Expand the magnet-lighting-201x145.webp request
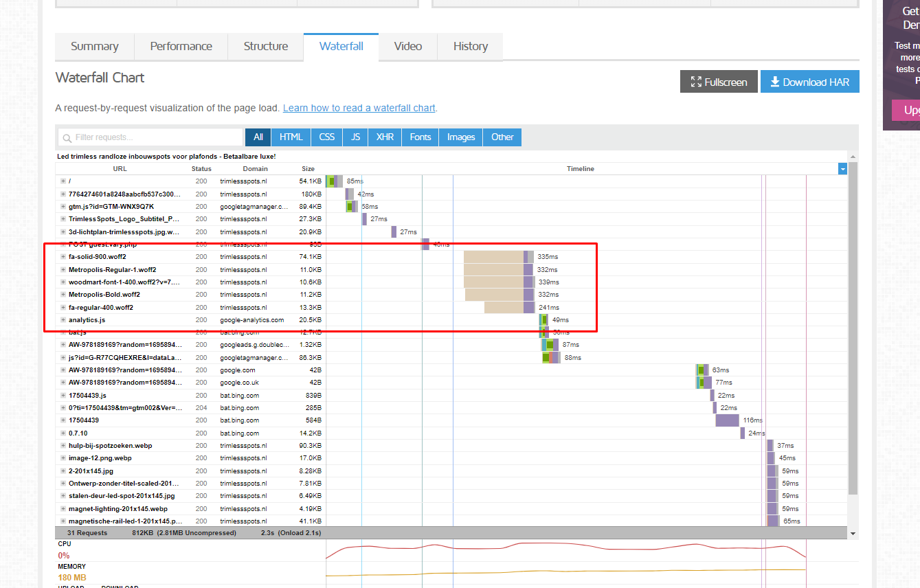This screenshot has width=920, height=588. [x=63, y=509]
